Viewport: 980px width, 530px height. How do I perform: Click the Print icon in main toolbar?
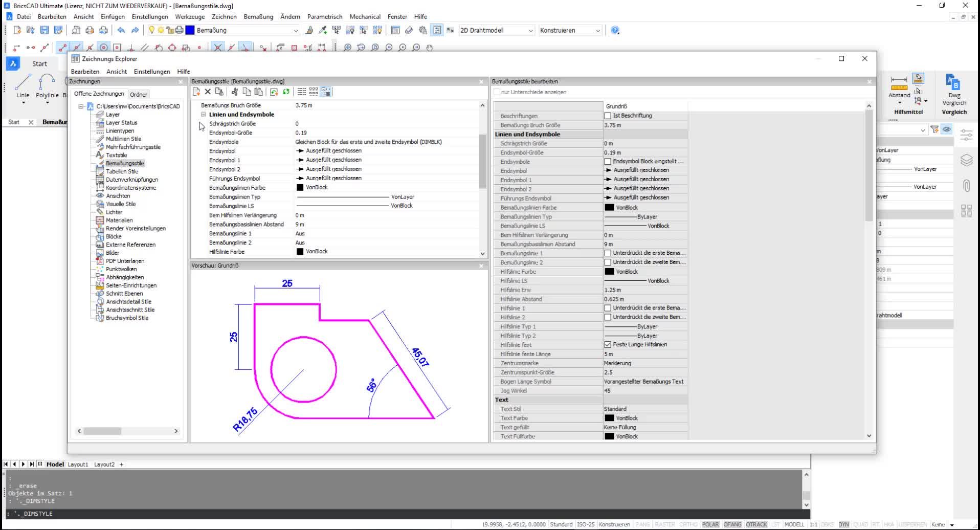point(90,30)
